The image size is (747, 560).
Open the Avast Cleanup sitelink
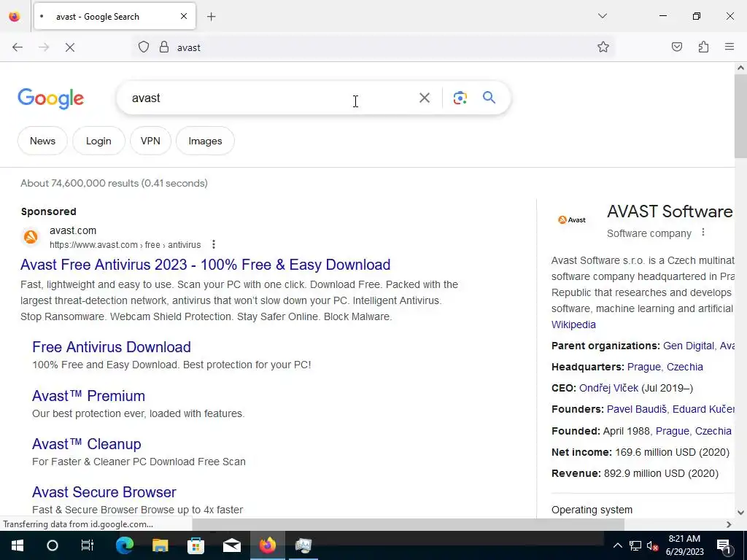[87, 444]
